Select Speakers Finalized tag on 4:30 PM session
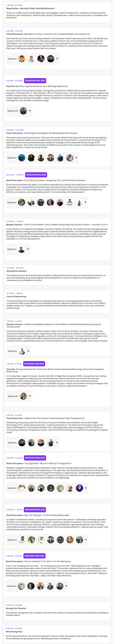Screen dimensions: 115x644 point(35,556)
